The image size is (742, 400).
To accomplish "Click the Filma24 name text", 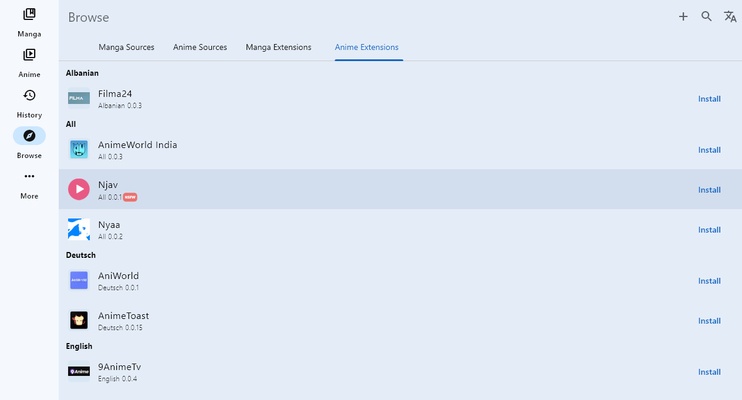I will point(115,94).
